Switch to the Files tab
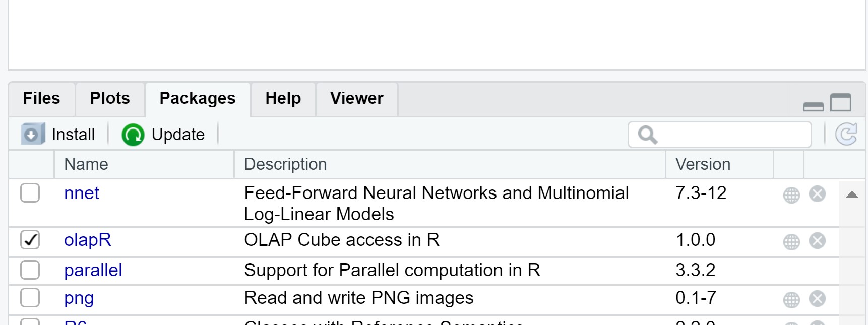 (41, 98)
